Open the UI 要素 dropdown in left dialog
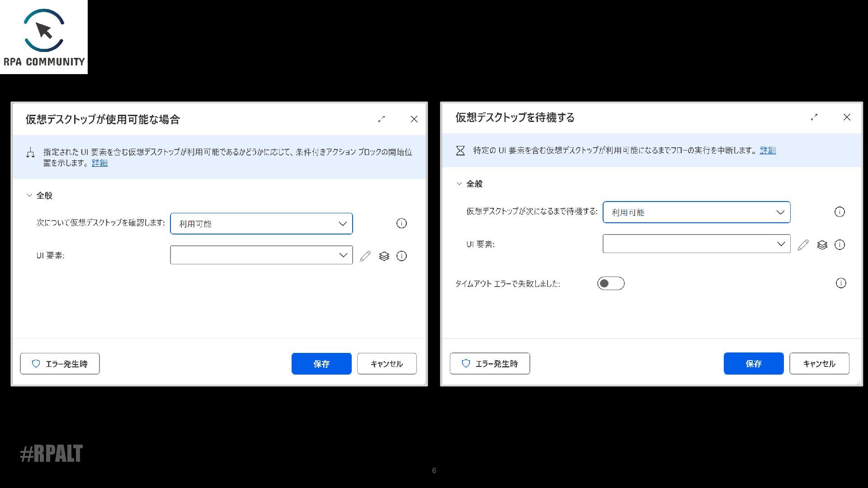 coord(261,255)
